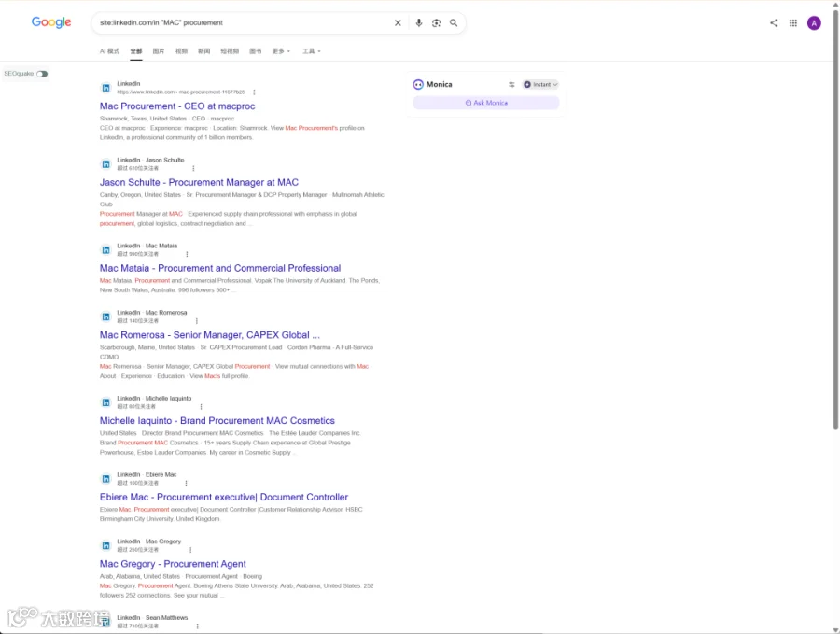Expand the 工具 dropdown in search tabs
The width and height of the screenshot is (840, 634).
tap(311, 51)
